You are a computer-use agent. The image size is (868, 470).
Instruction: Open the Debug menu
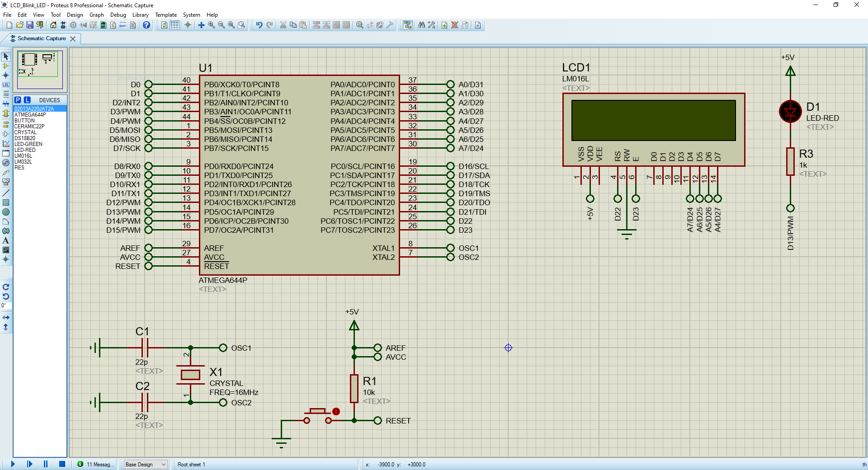[x=118, y=15]
